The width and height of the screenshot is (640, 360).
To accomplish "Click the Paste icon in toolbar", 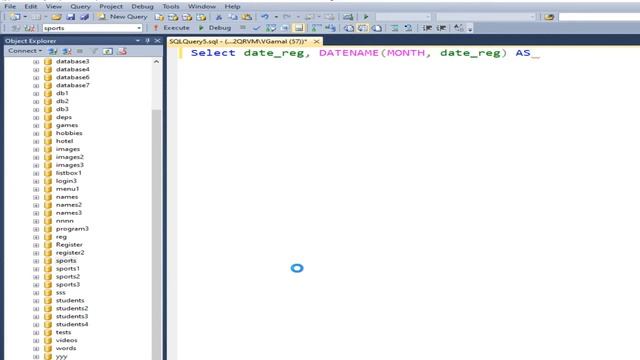I will coord(247,17).
